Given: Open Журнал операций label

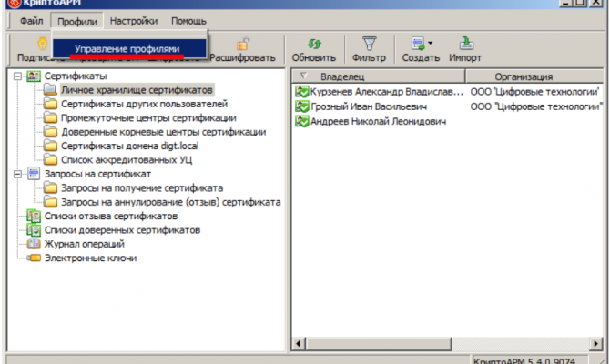Looking at the screenshot, I should [x=85, y=244].
